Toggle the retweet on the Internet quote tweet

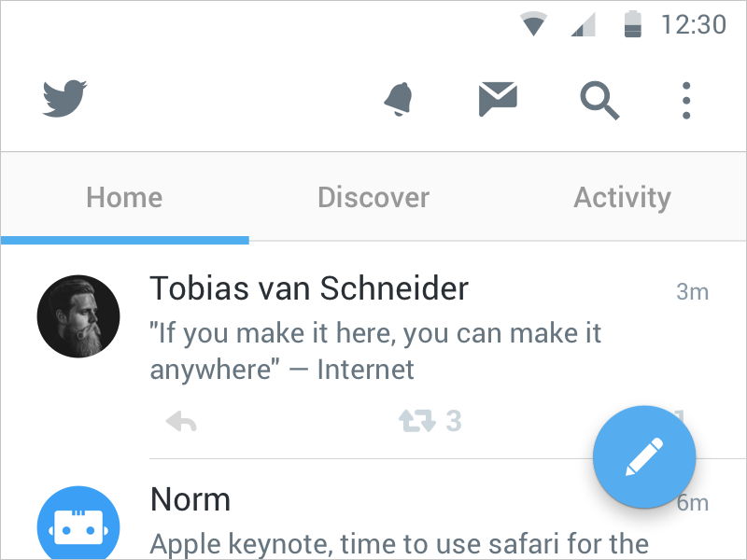click(418, 420)
